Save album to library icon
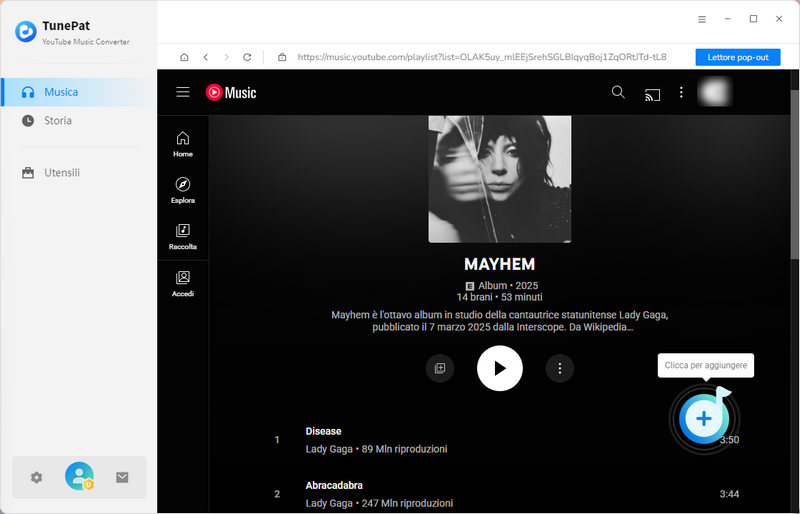Viewport: 800px width, 514px height. point(440,368)
